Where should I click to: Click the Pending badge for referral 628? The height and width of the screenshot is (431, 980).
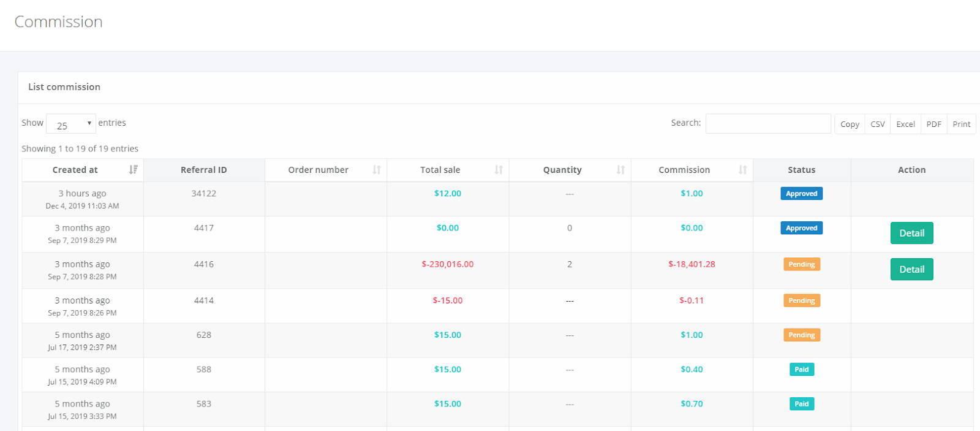click(x=801, y=335)
